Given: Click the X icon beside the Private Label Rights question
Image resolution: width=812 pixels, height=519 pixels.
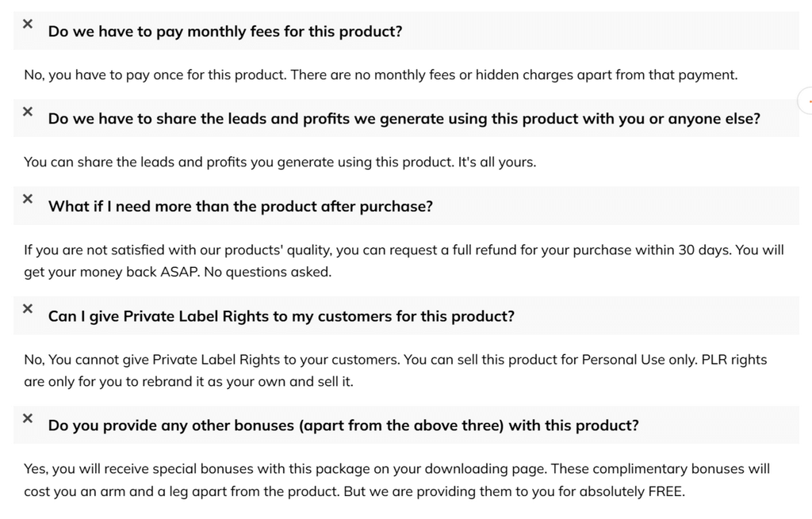Looking at the screenshot, I should pos(28,308).
